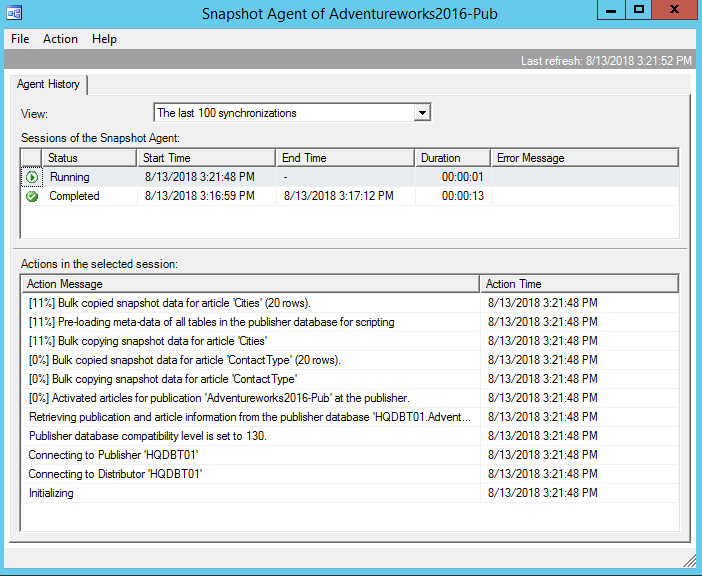Open the Help menu
This screenshot has width=702, height=576.
104,39
